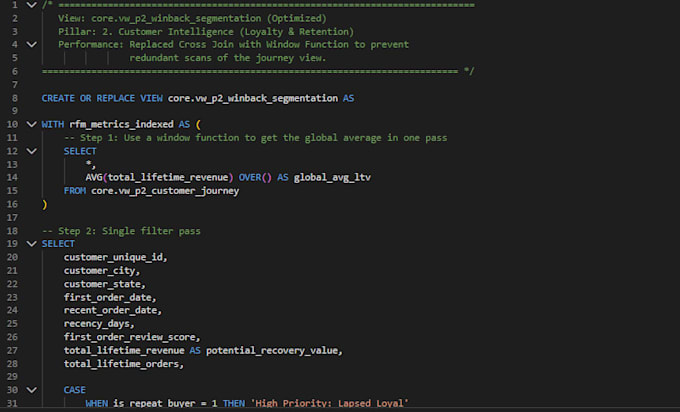Place cursor on 'CREATE OR REPLACE VIEW' keywords
The image size is (680, 412).
[102, 98]
